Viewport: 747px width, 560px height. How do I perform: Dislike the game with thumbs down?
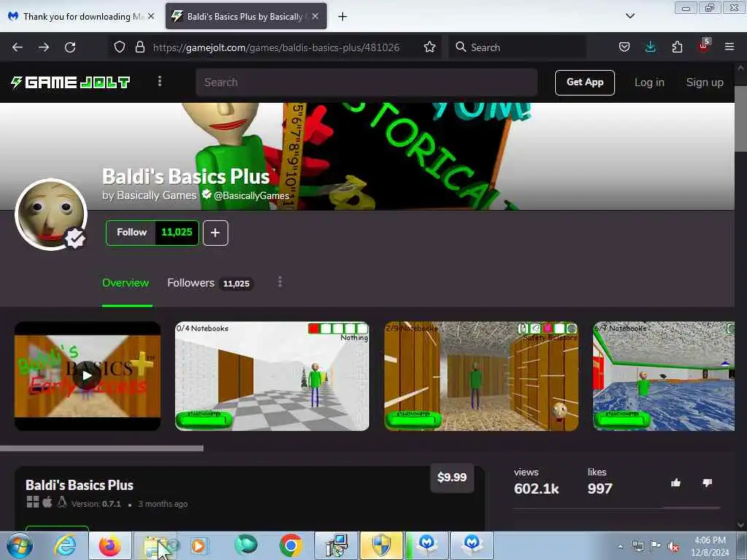click(x=707, y=483)
